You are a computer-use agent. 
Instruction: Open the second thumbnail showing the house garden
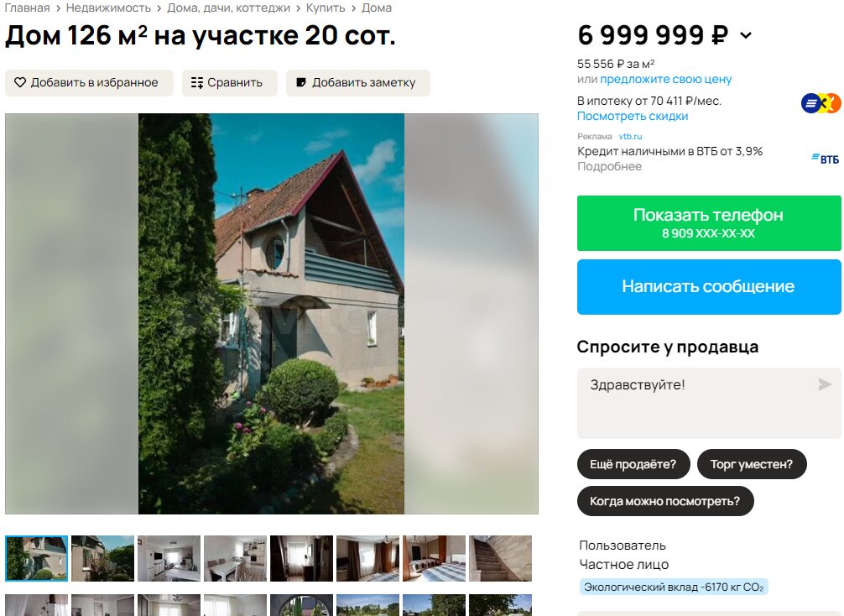point(103,558)
